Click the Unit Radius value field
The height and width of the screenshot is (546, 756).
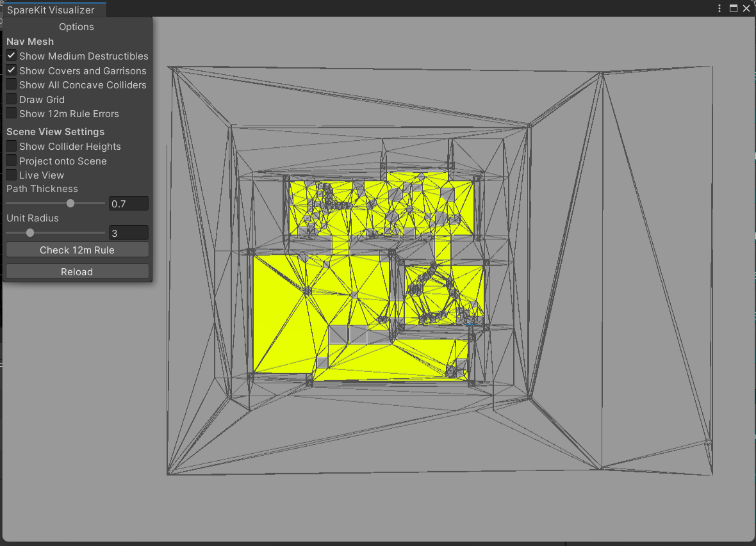pyautogui.click(x=128, y=233)
